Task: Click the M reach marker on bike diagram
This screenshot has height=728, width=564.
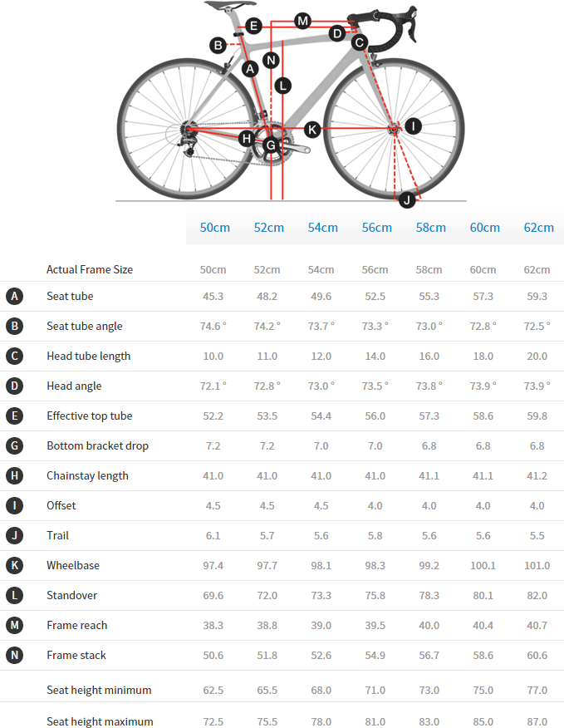Action: tap(302, 21)
